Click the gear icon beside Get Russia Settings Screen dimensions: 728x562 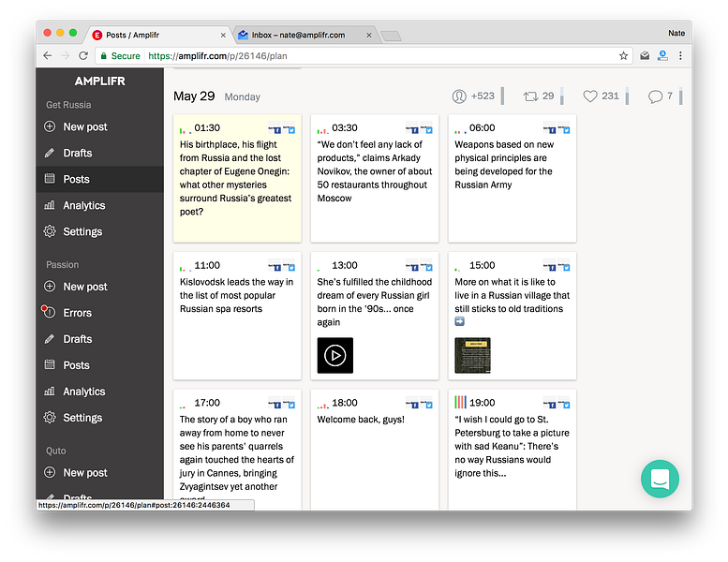(x=50, y=231)
